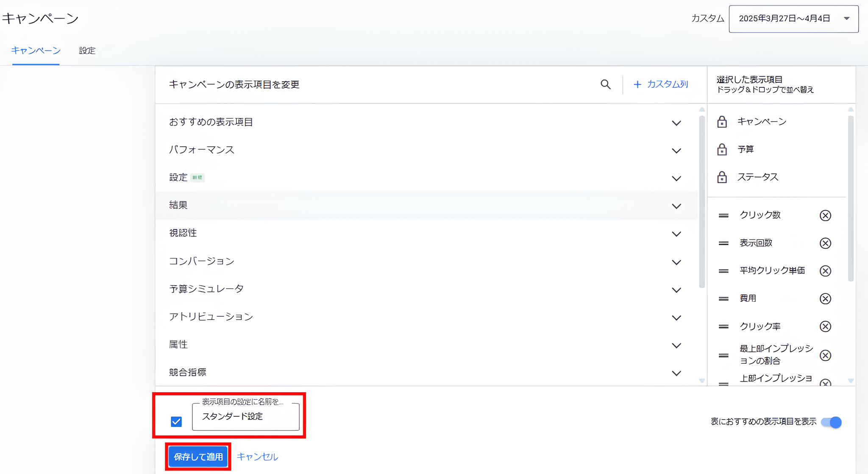The image size is (868, 474).
Task: Click the search magnifier icon
Action: coord(606,84)
